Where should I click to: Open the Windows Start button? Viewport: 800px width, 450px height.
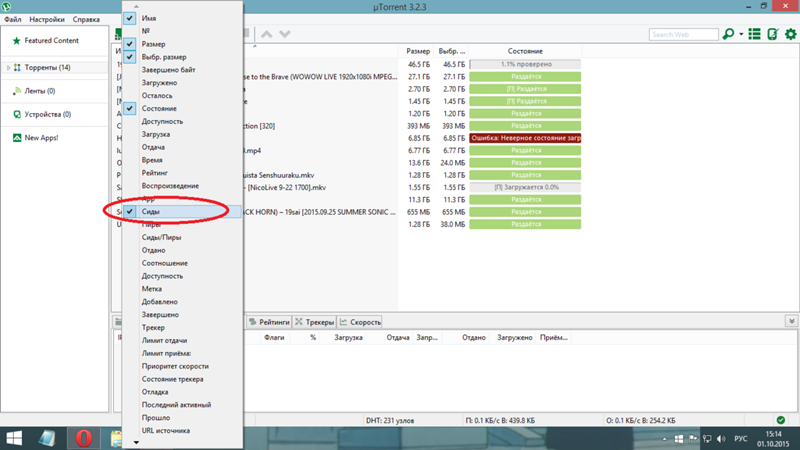pos(14,438)
